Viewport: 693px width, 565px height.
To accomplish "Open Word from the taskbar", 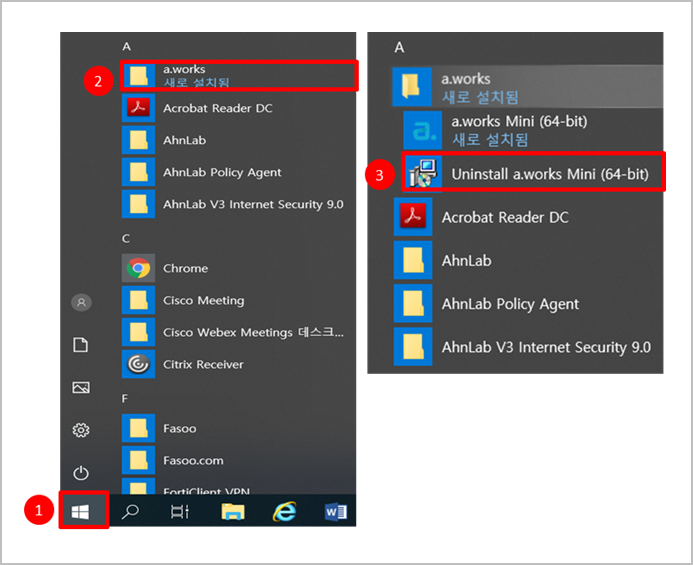I will pos(336,512).
